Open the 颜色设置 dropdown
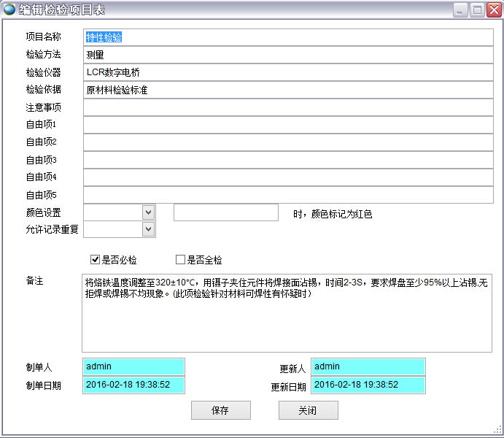This screenshot has height=438, width=504. pos(148,212)
